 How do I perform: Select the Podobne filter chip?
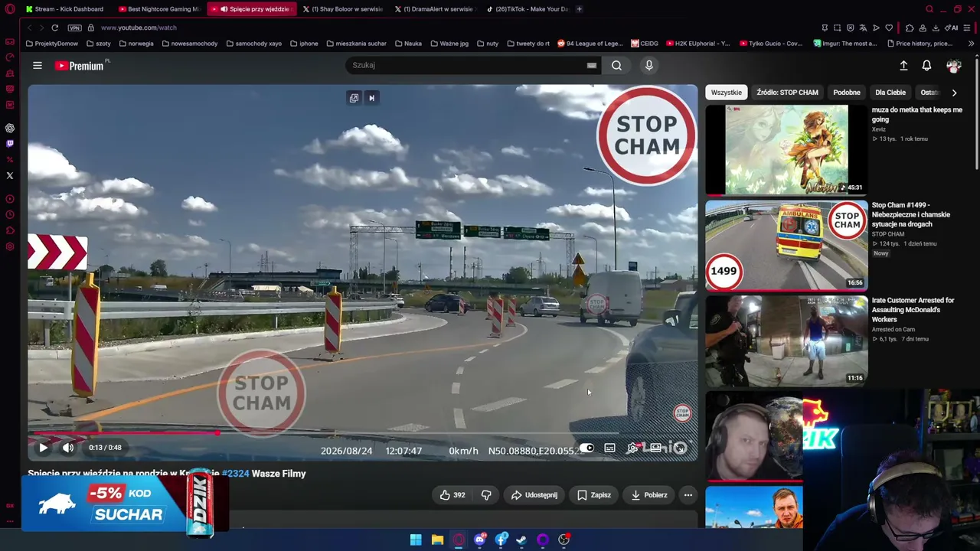[x=847, y=93]
